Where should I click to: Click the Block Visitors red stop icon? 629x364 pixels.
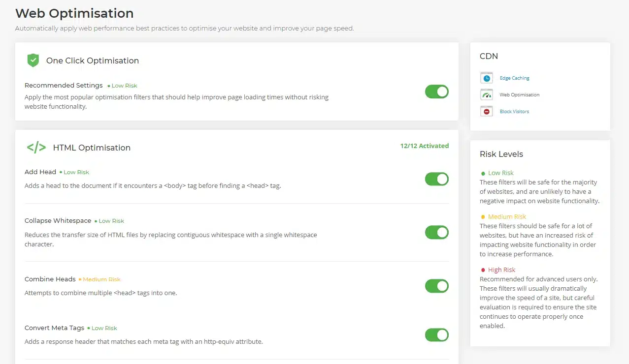(x=487, y=111)
